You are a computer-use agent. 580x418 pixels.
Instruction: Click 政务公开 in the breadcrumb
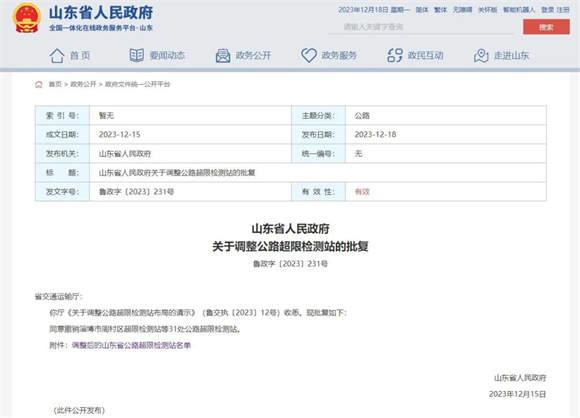pyautogui.click(x=83, y=84)
